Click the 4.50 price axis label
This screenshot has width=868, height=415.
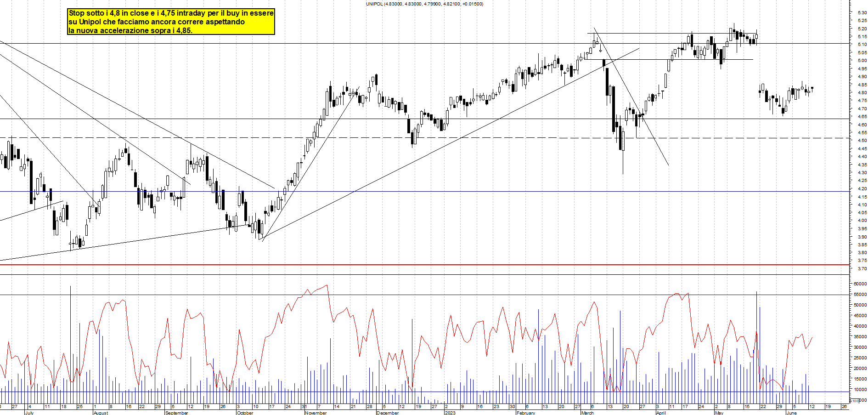[x=862, y=141]
